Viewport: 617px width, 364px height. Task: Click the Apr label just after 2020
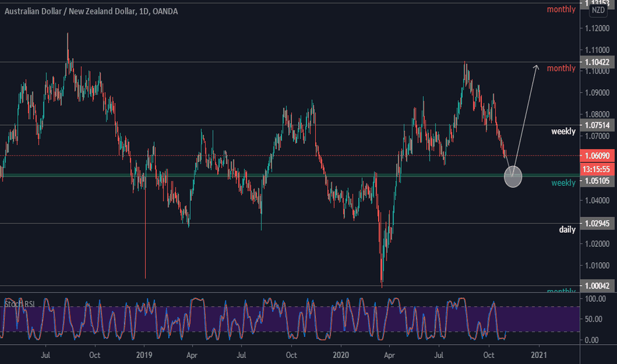[x=389, y=355]
